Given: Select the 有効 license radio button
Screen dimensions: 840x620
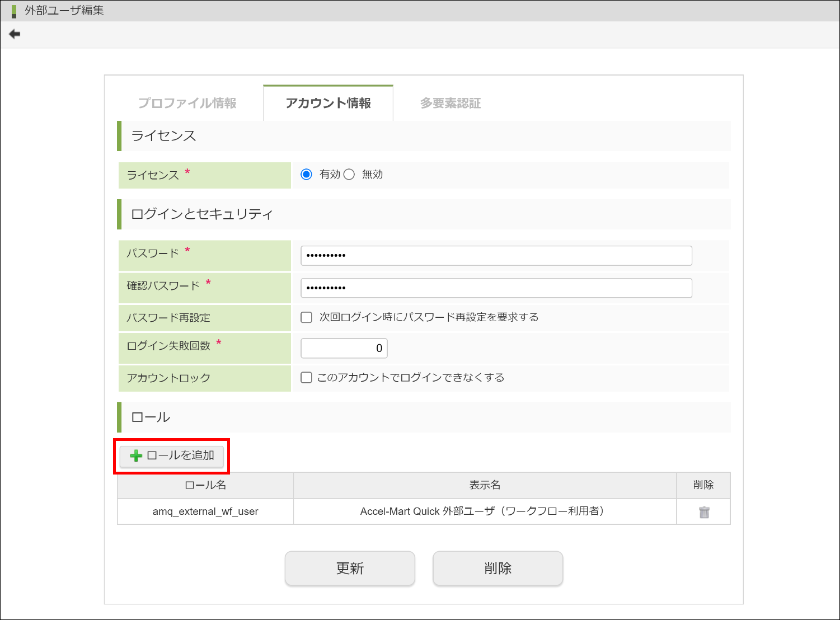Looking at the screenshot, I should pos(306,175).
